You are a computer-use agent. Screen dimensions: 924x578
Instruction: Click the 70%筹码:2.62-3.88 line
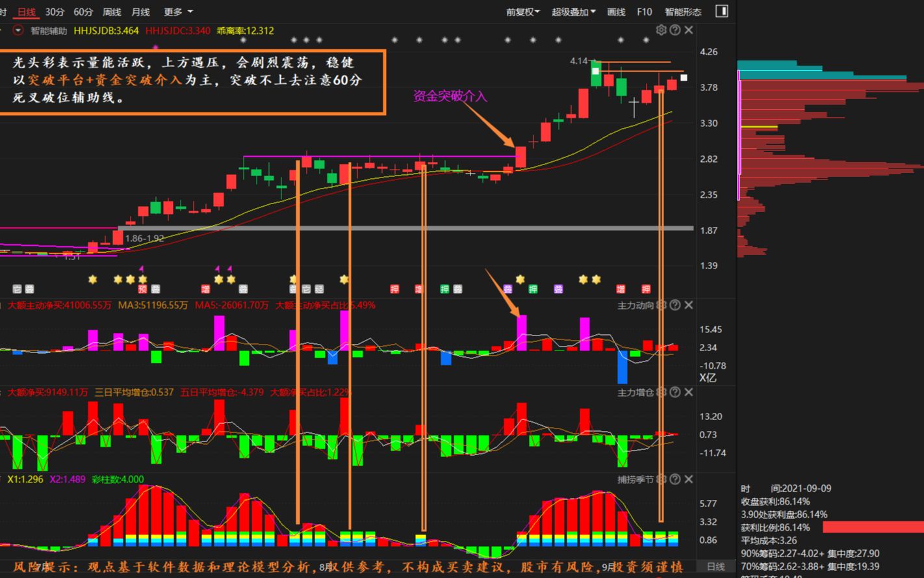pos(810,566)
